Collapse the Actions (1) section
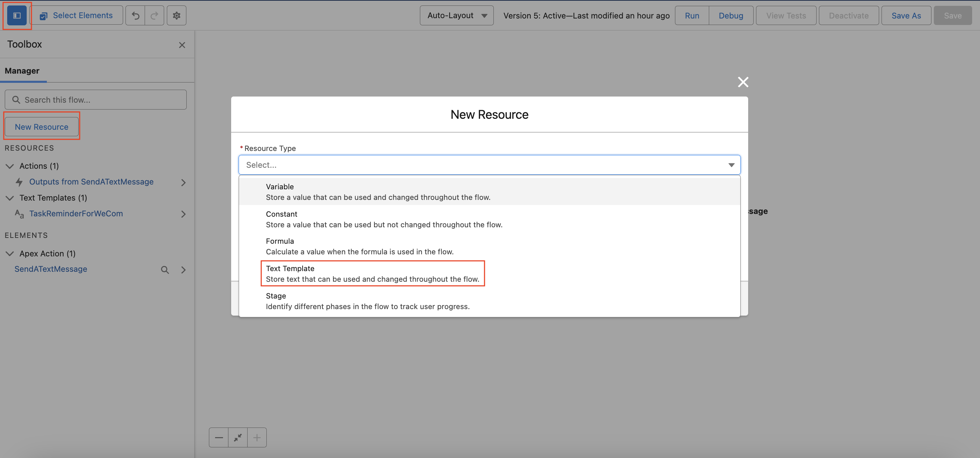 tap(10, 166)
